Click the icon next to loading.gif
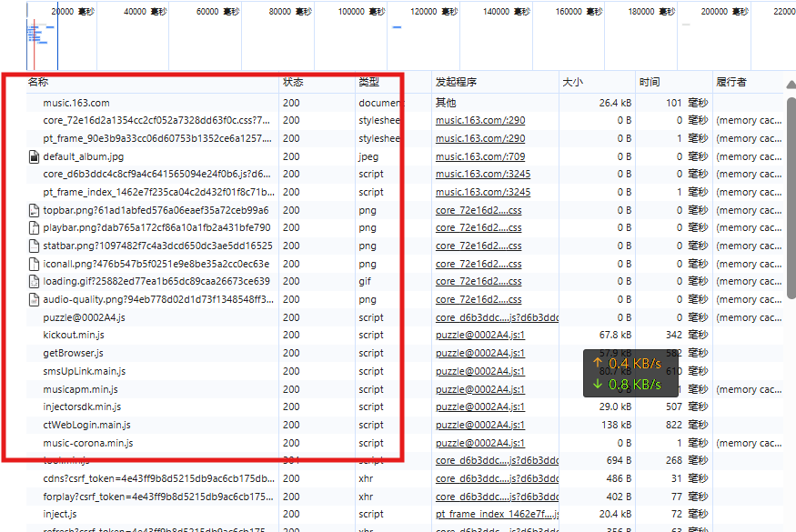The height and width of the screenshot is (532, 796). [x=34, y=282]
